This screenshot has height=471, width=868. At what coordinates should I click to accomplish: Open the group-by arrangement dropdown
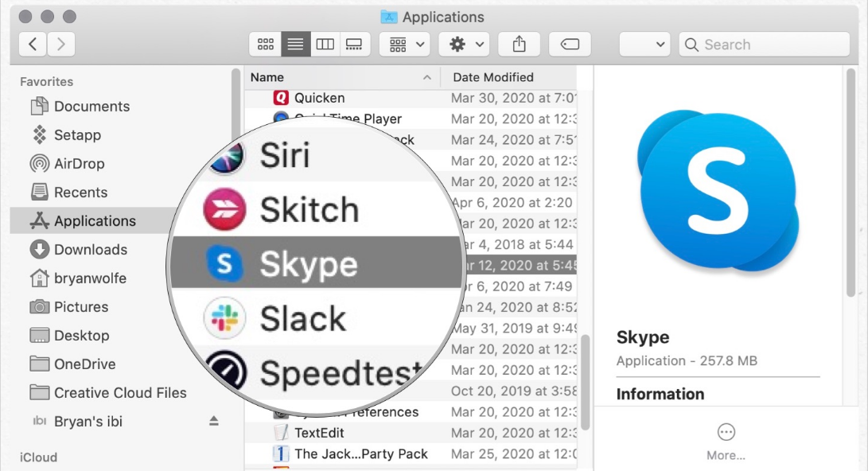[x=406, y=45]
